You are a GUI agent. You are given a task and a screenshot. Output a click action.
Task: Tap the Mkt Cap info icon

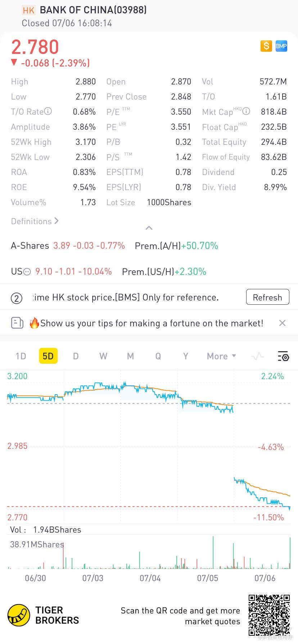pos(246,111)
